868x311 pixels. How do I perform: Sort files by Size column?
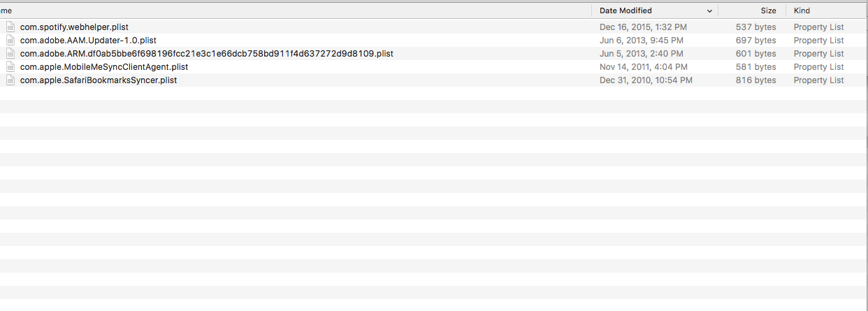768,10
